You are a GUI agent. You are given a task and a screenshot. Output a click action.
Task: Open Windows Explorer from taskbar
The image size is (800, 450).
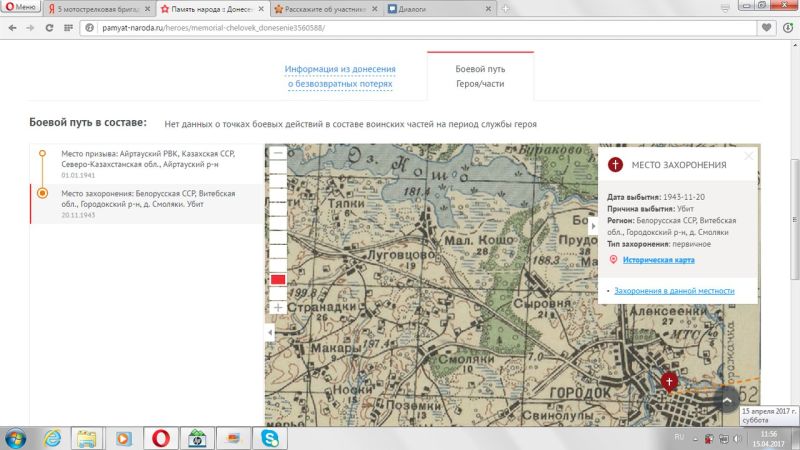tap(87, 438)
